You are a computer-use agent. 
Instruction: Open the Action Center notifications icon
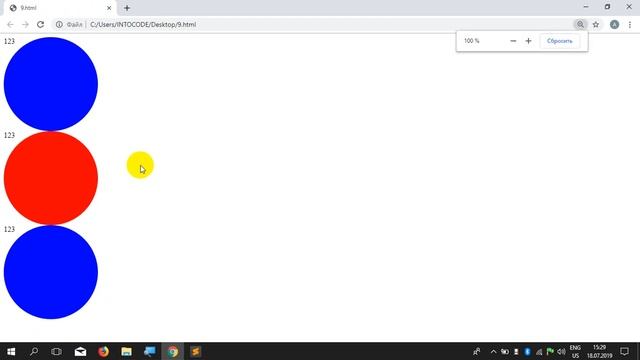point(624,351)
